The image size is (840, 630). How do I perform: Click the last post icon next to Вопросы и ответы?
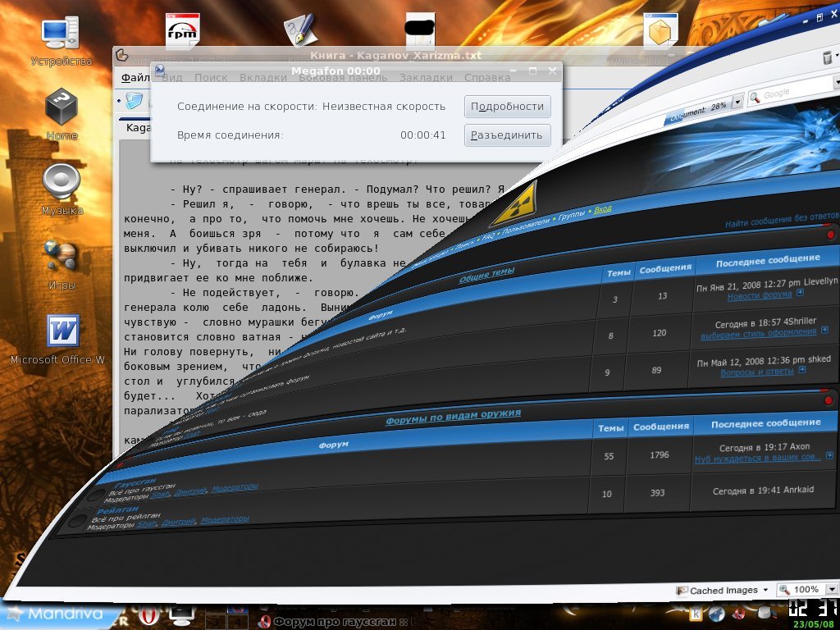click(x=802, y=370)
